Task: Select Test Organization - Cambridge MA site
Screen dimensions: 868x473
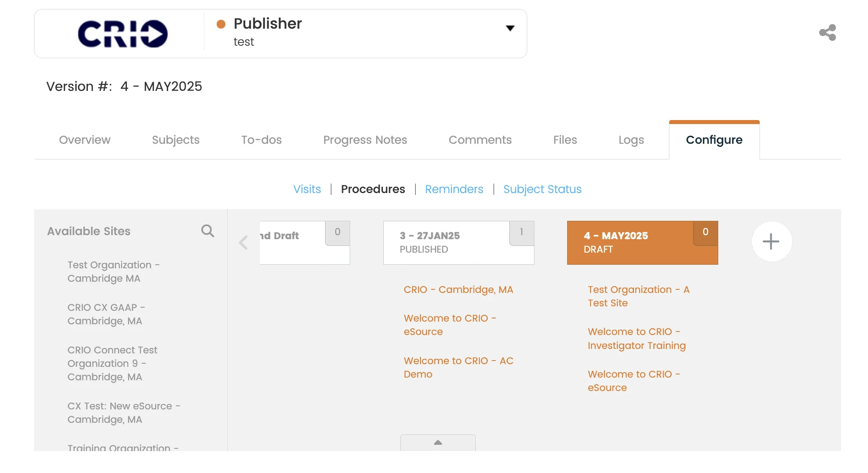Action: [x=113, y=271]
